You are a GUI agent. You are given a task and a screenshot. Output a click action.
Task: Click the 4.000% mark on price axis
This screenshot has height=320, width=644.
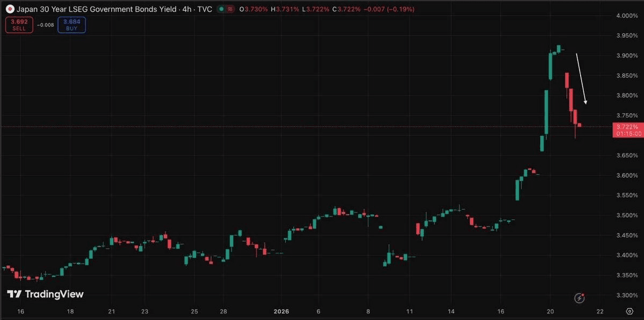click(626, 16)
